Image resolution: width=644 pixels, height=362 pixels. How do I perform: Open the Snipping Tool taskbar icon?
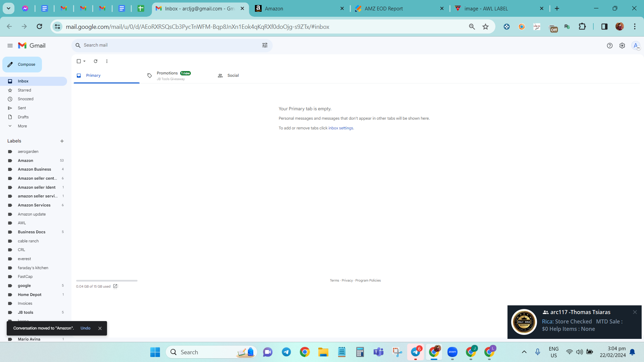click(x=397, y=352)
